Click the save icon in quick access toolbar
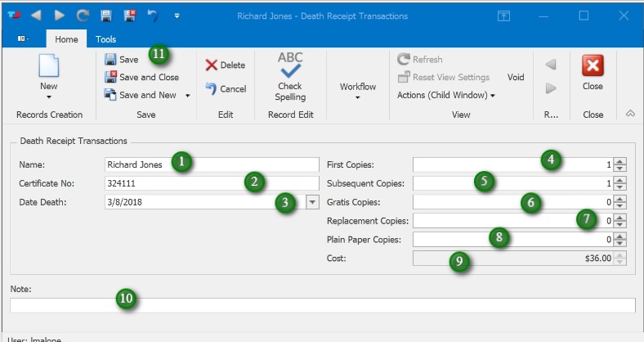Screen dimensions: 644x342 pos(105,16)
